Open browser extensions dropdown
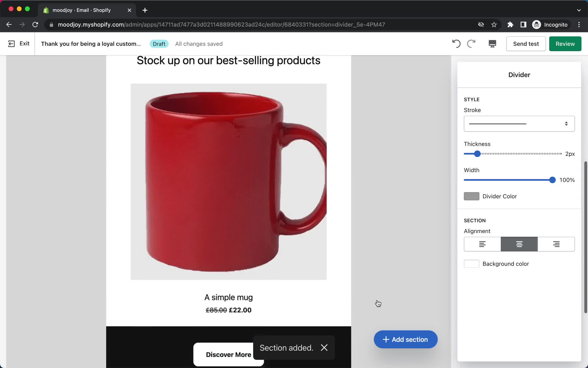The image size is (588, 368). pyautogui.click(x=510, y=24)
